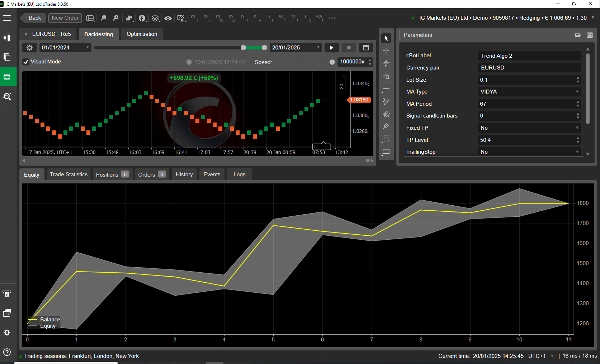Screen dimensions: 600x364
Task: Open the Positions tab
Action: click(x=112, y=175)
